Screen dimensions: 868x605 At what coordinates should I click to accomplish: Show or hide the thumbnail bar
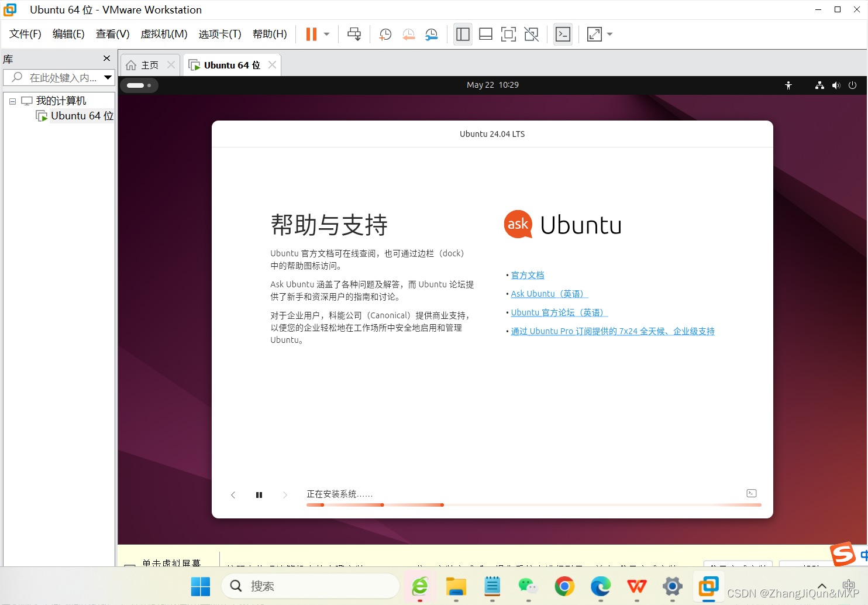[485, 34]
